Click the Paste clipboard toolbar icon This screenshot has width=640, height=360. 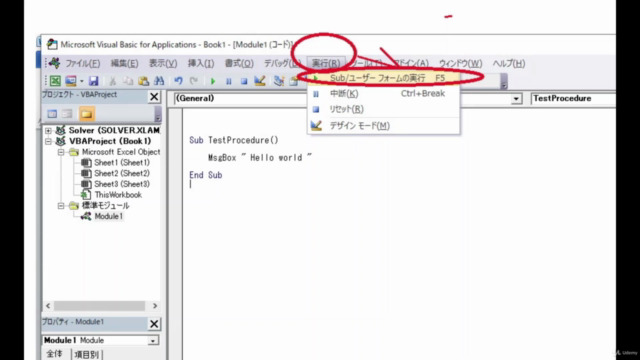(x=143, y=81)
